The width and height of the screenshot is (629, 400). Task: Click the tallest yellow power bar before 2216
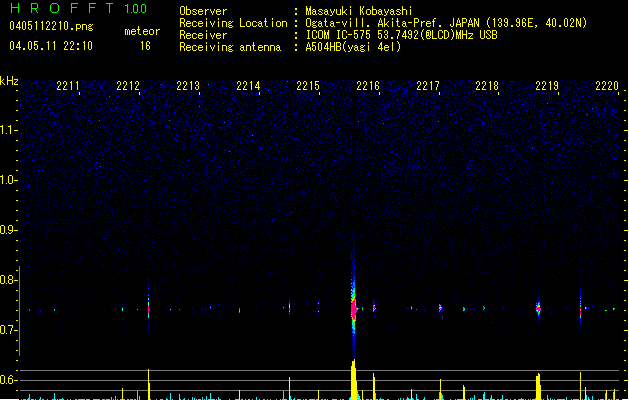click(353, 380)
